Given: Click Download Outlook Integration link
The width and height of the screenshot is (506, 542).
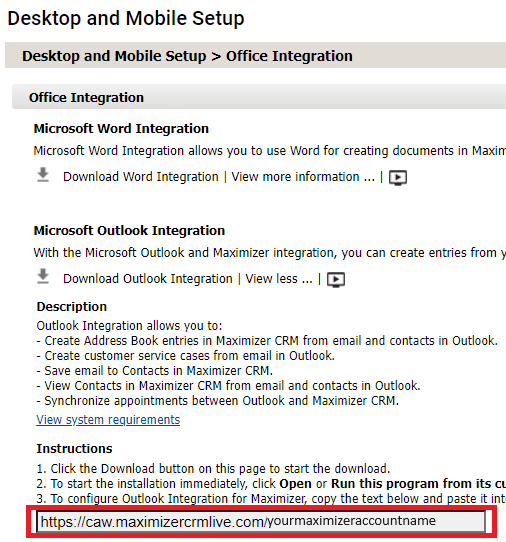Looking at the screenshot, I should pos(148,279).
